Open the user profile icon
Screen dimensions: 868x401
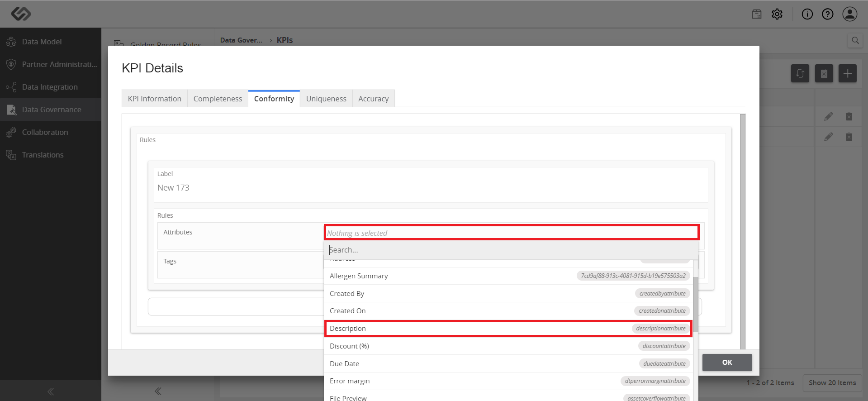(850, 14)
